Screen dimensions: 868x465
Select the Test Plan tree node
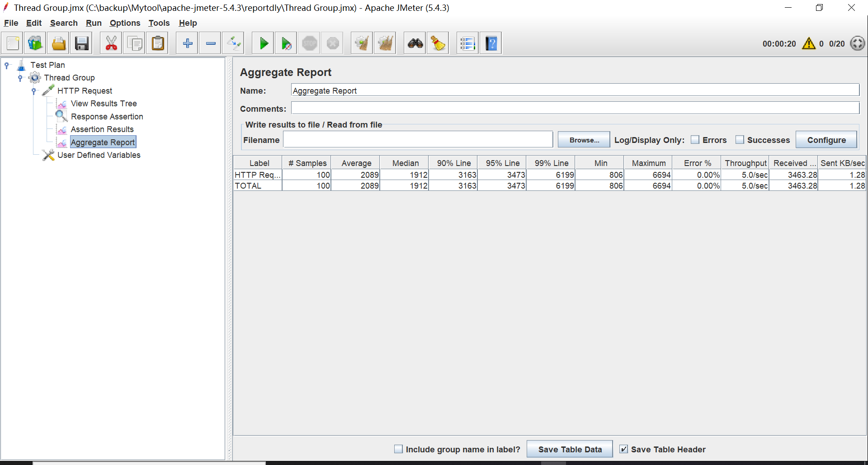47,65
